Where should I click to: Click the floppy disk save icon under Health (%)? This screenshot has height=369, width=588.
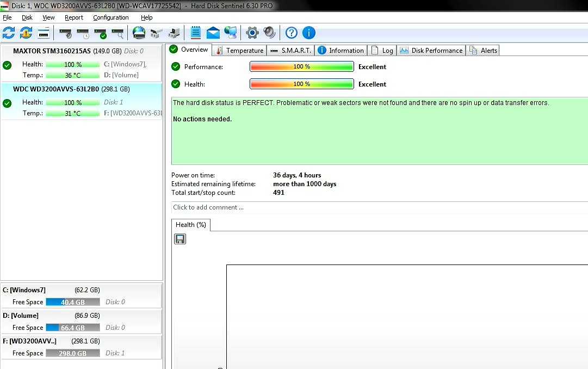[x=180, y=239]
